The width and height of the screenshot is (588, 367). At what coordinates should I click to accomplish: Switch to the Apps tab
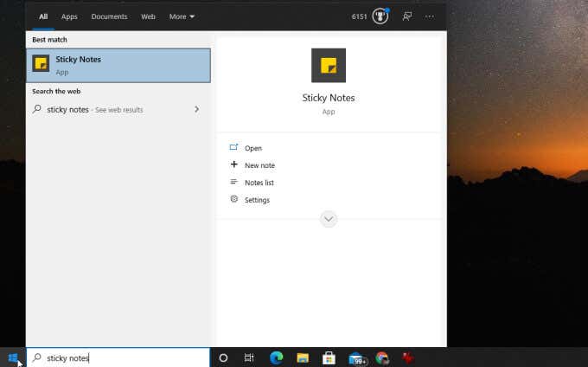tap(69, 17)
